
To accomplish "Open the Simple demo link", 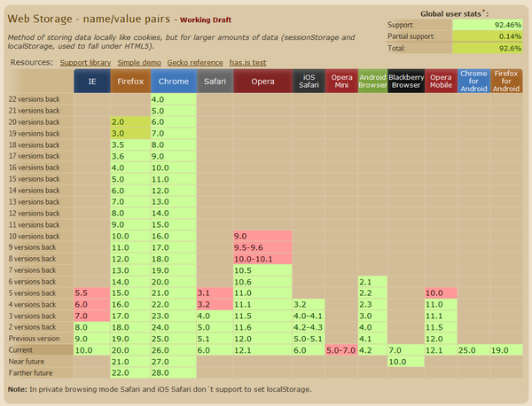I will [x=139, y=63].
